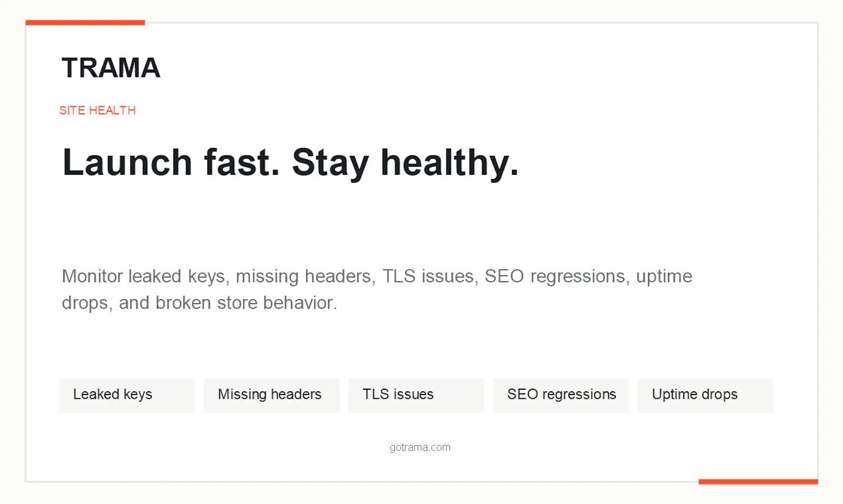Click the orange accent bar at card bottom
The image size is (843, 504).
[x=758, y=481]
